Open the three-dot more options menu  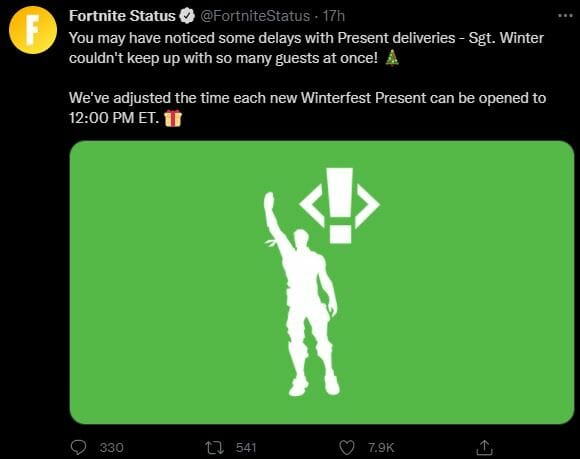(565, 16)
